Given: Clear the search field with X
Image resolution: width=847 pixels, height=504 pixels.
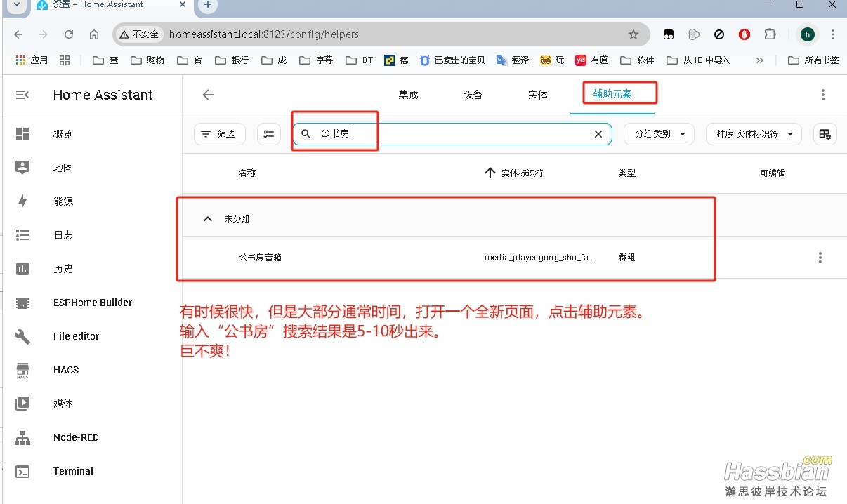Looking at the screenshot, I should [x=598, y=134].
